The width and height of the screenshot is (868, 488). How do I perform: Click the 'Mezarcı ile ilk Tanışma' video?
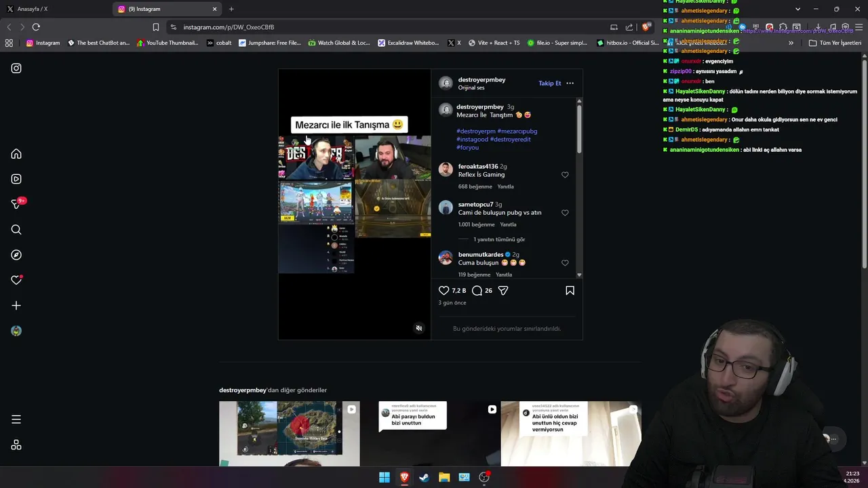tap(355, 204)
